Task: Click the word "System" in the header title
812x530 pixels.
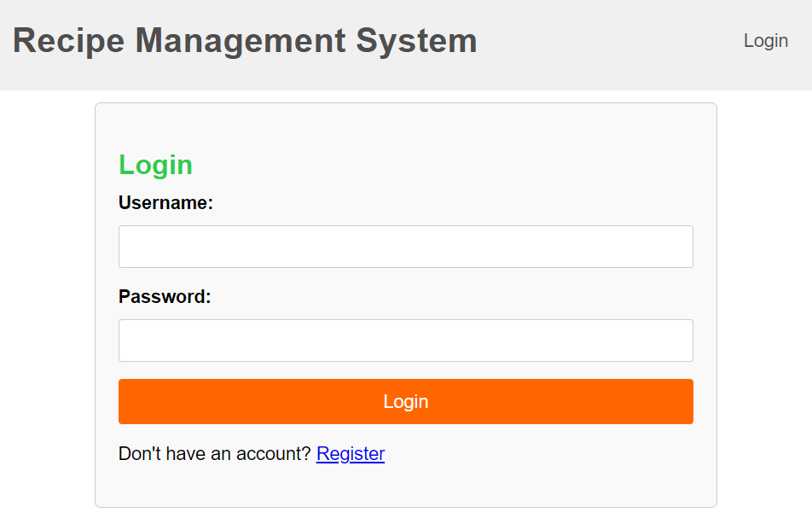Action: pos(416,41)
